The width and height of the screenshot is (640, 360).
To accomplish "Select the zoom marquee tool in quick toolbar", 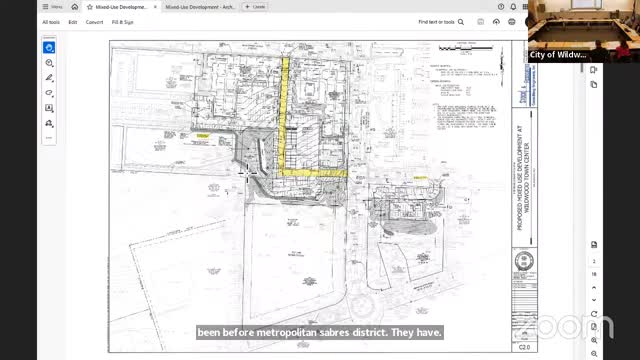I will click(x=49, y=63).
